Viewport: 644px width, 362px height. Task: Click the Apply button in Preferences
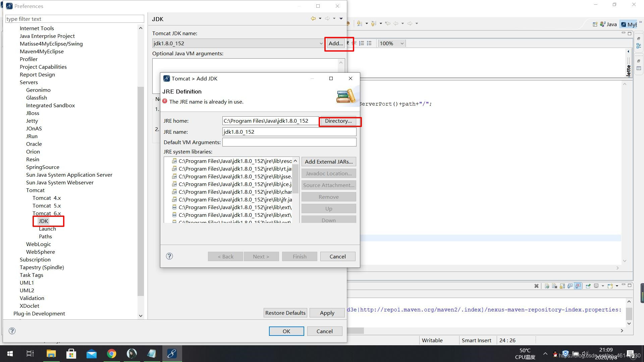coord(327,313)
